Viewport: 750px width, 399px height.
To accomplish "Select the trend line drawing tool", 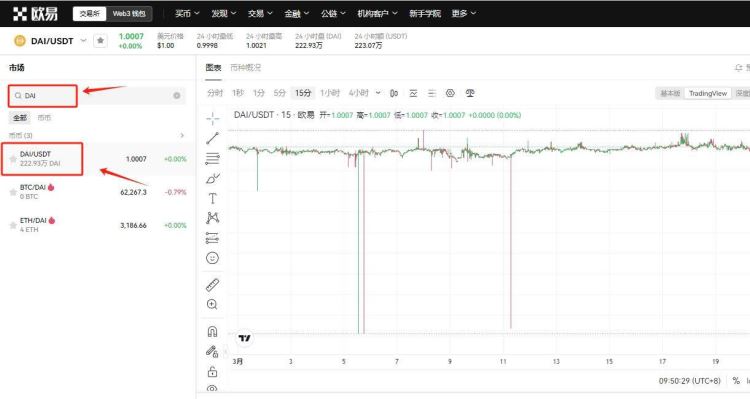I will point(212,138).
